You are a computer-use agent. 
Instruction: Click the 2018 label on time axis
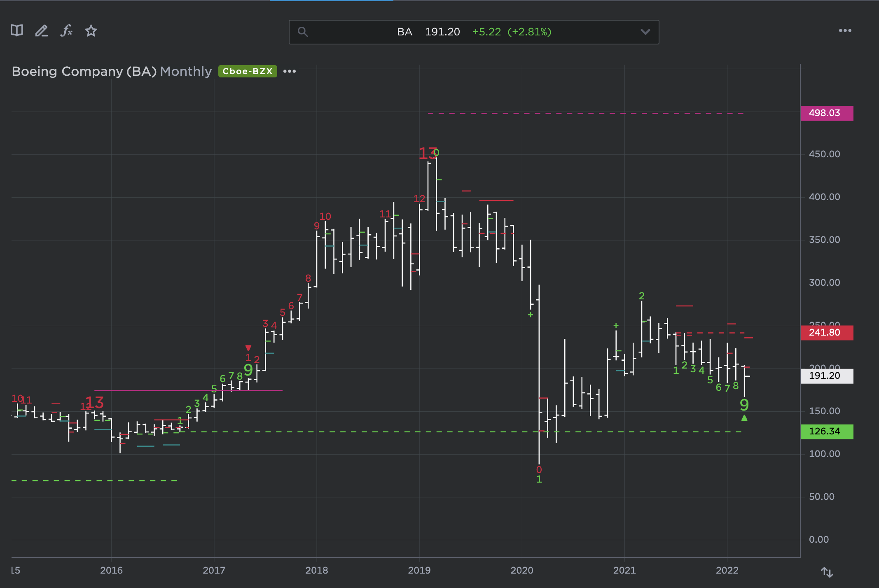317,570
